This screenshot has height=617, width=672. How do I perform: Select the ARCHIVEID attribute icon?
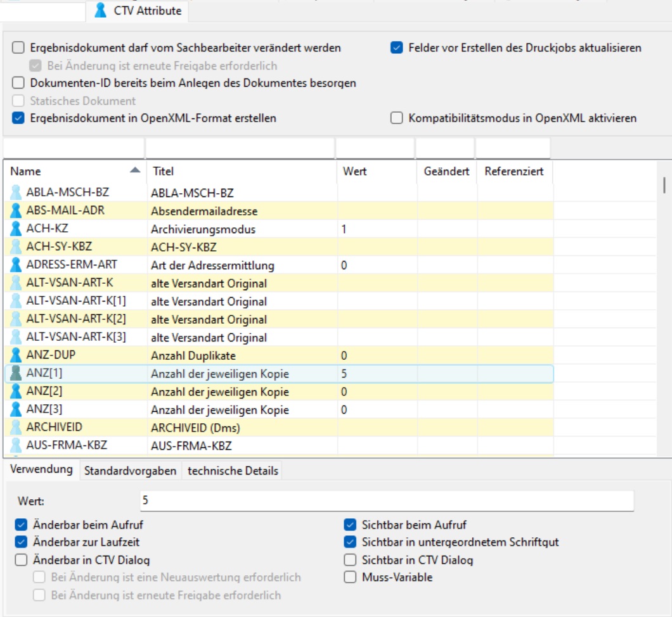(x=16, y=427)
